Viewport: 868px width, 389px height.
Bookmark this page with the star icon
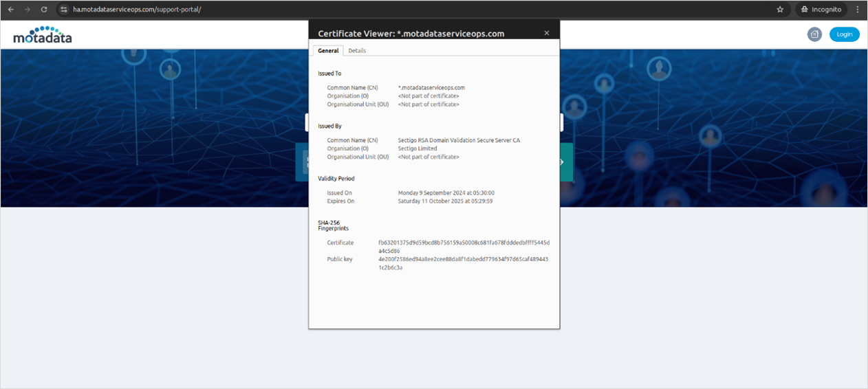click(x=780, y=10)
